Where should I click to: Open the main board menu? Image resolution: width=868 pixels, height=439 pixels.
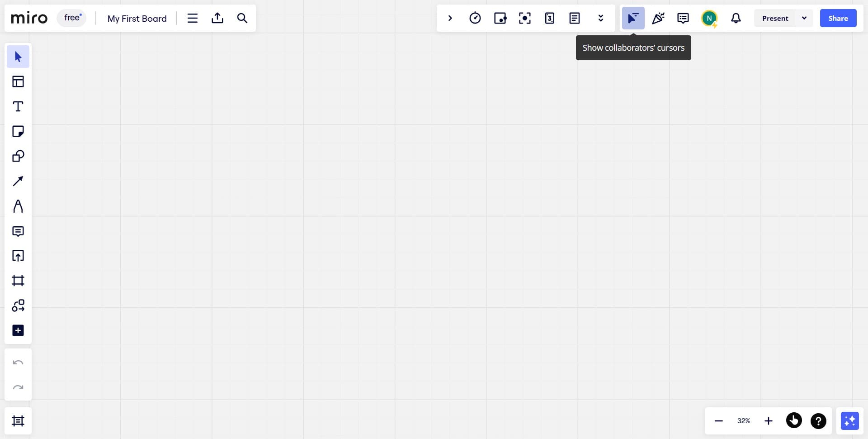coord(192,18)
